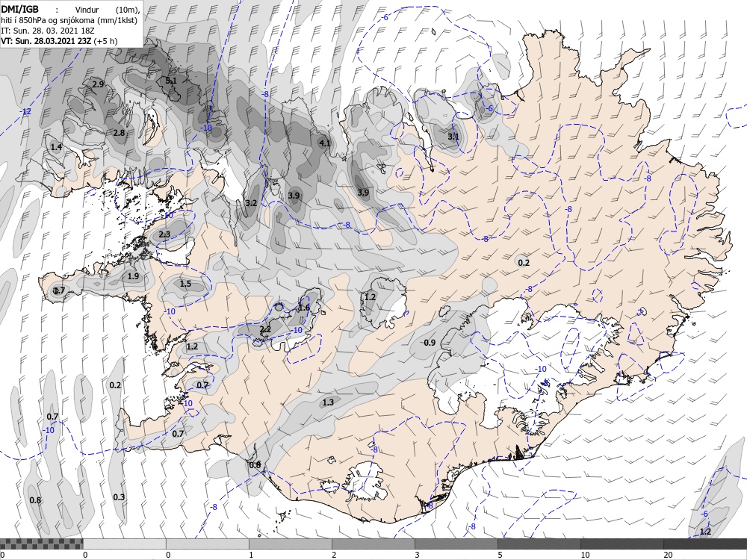The width and height of the screenshot is (747, 560).
Task: Click the checkered swatch at the legend start
Action: pos(41,544)
